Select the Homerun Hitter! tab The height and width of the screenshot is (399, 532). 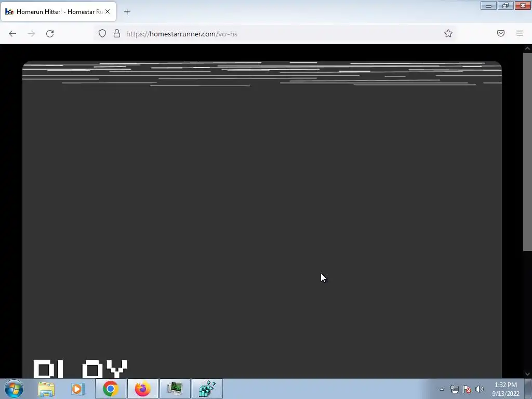(58, 11)
